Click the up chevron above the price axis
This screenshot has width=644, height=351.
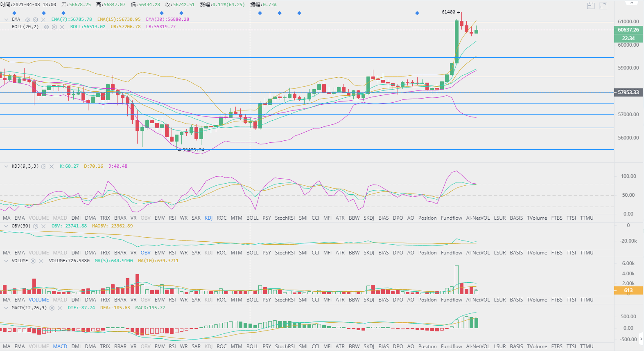pyautogui.click(x=631, y=3)
